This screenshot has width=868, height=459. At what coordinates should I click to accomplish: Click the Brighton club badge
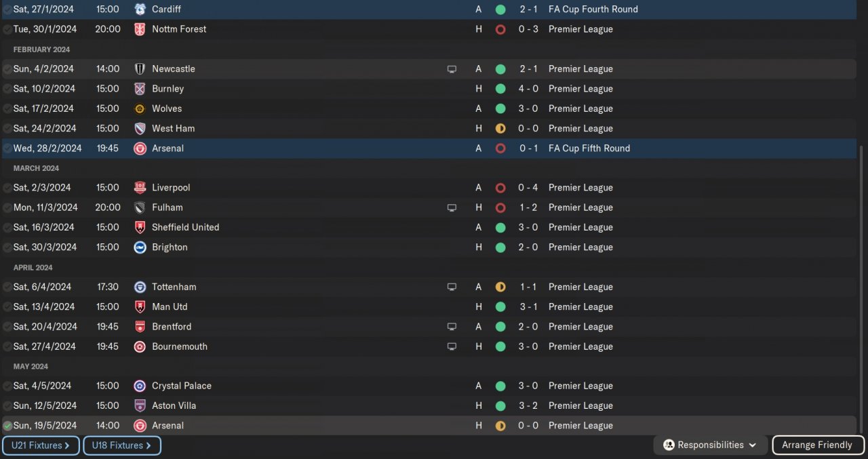[140, 247]
